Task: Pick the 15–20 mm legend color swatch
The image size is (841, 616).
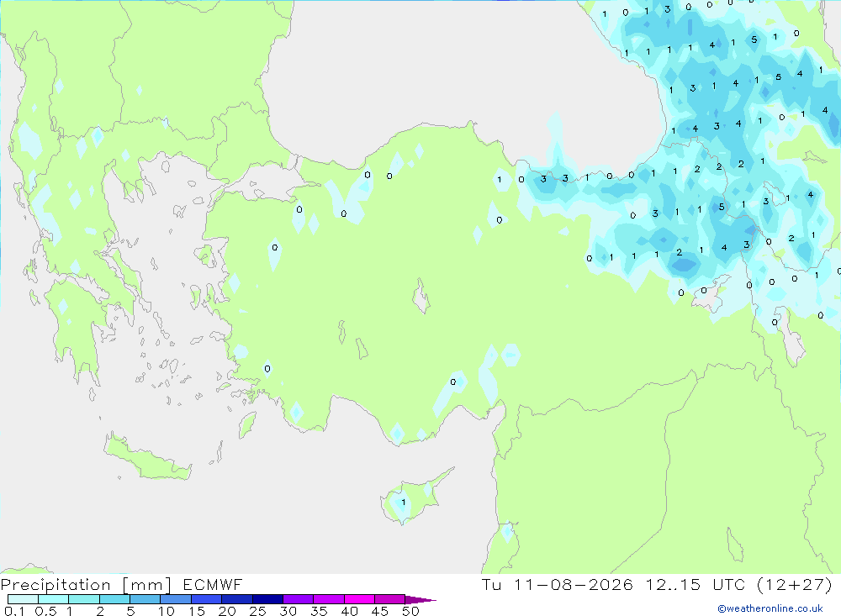Action: (207, 599)
